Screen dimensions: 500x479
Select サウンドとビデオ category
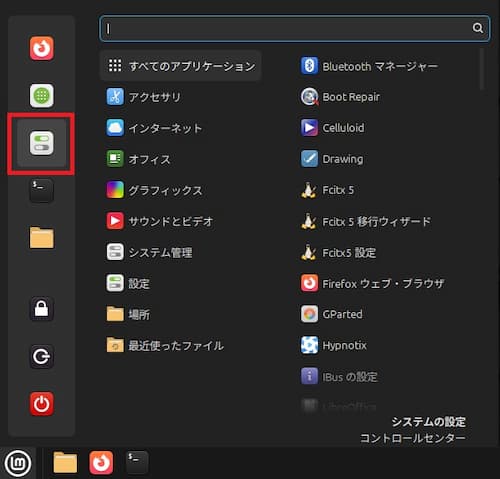click(x=160, y=221)
